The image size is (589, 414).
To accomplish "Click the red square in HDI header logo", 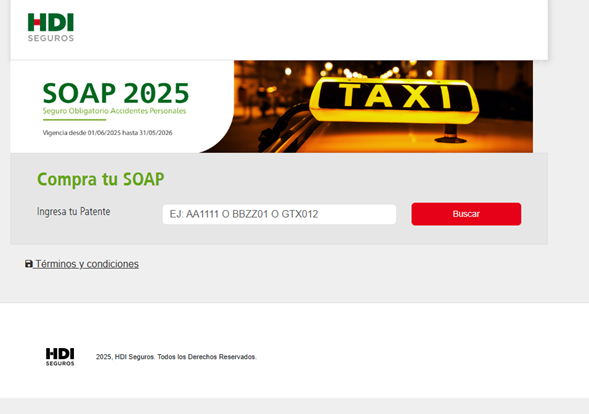I will (37, 22).
